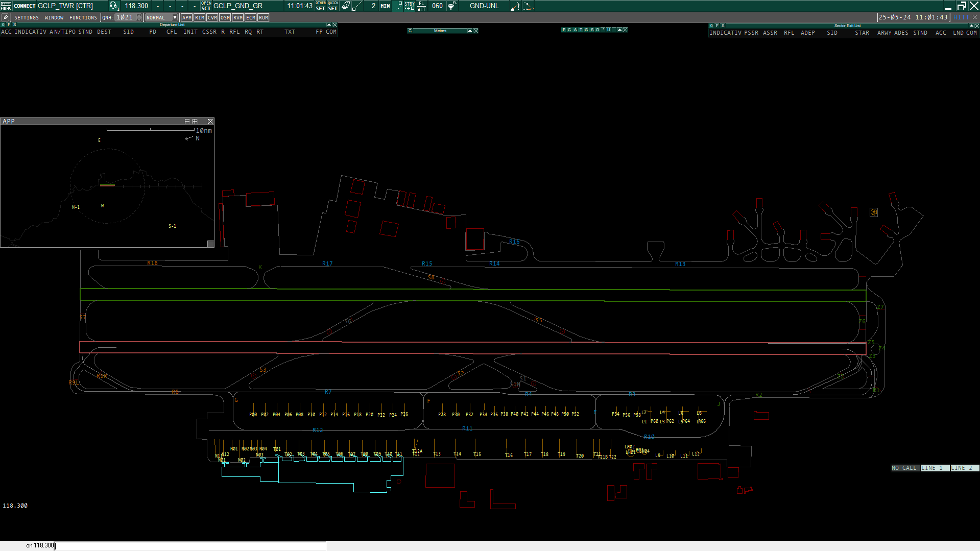Toggle the CVM button
The width and height of the screenshot is (980, 551).
pos(212,17)
